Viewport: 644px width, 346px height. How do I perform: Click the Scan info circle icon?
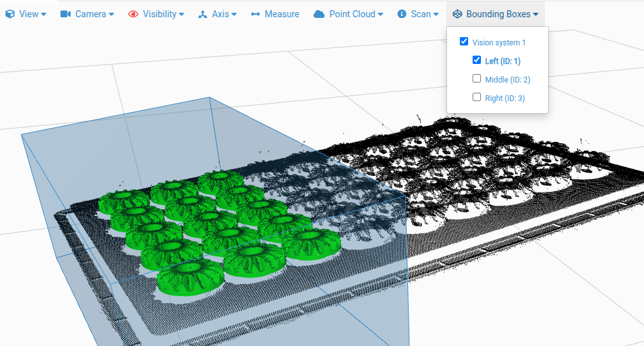(x=402, y=14)
